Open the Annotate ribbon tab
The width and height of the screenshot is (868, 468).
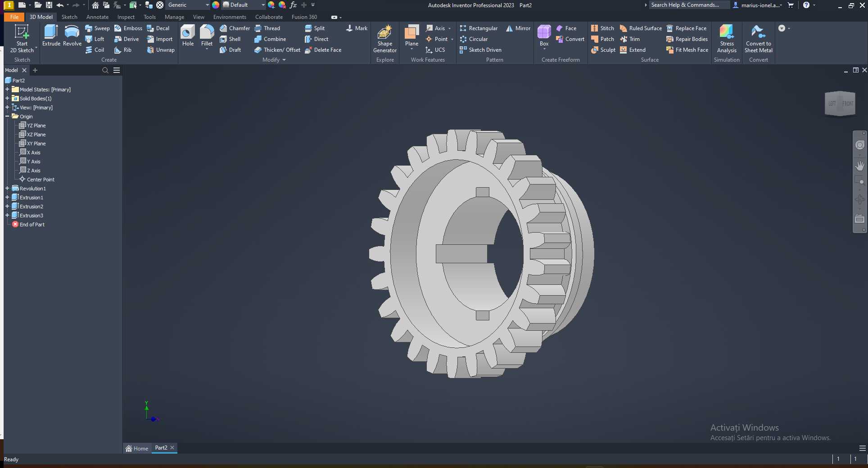pyautogui.click(x=97, y=17)
